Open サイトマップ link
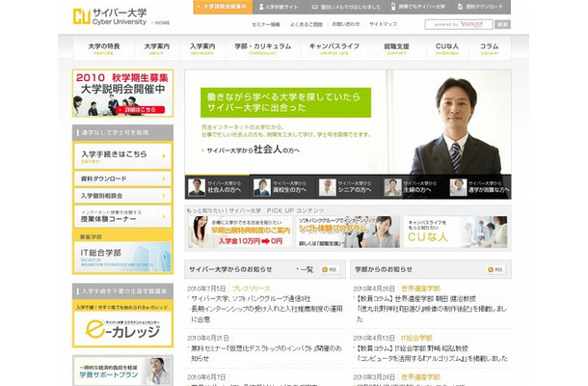The image size is (588, 386). click(383, 24)
